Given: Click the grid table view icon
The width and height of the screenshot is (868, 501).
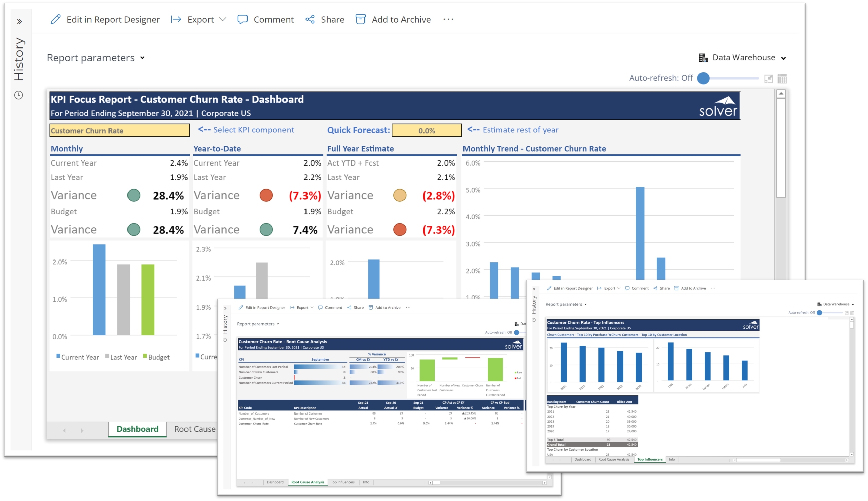Looking at the screenshot, I should click(x=782, y=79).
